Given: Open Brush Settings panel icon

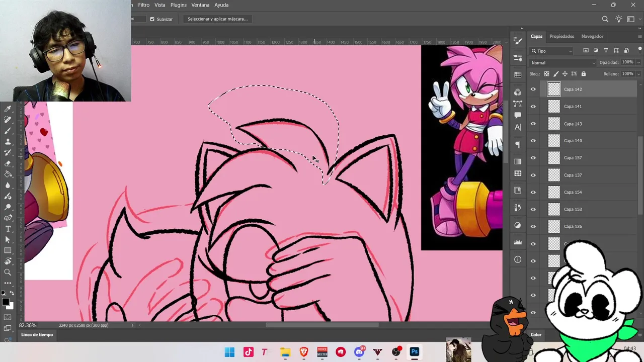Looking at the screenshot, I should click(x=518, y=40).
